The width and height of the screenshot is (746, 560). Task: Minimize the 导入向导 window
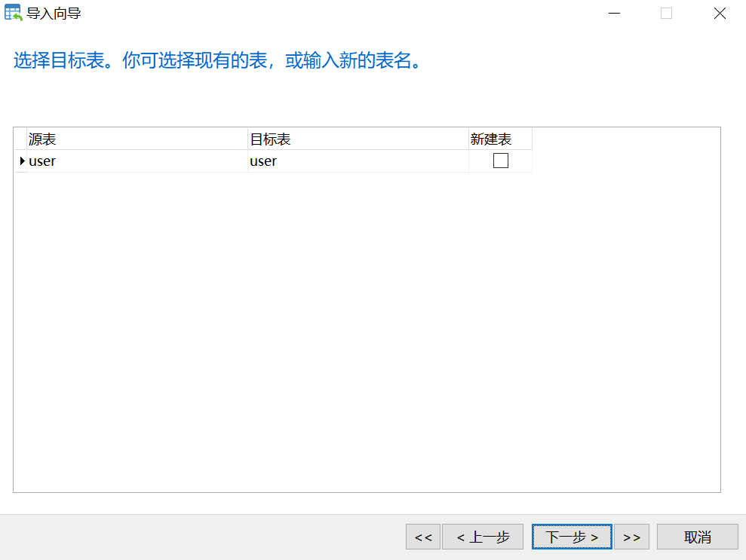613,13
